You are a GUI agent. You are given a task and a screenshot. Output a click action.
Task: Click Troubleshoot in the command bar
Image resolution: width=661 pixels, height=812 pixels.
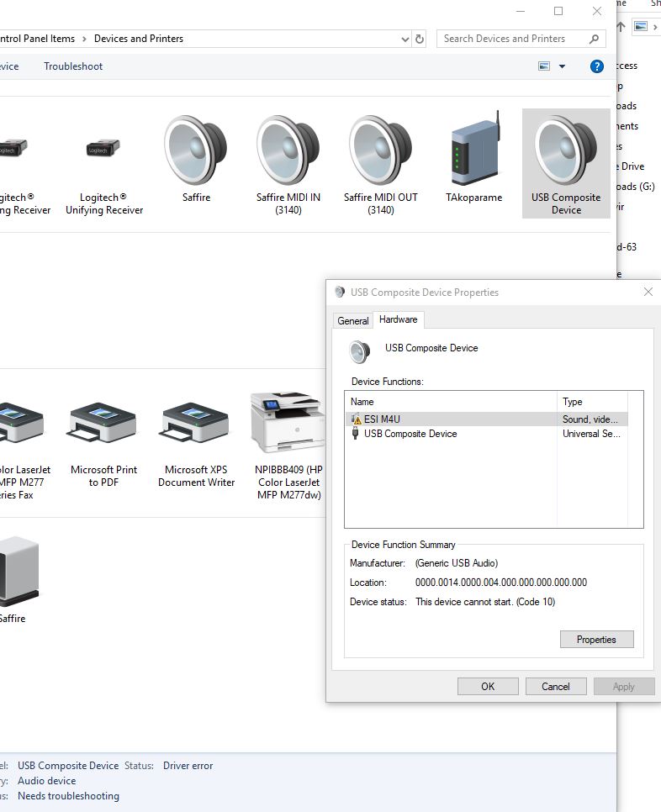pyautogui.click(x=73, y=66)
